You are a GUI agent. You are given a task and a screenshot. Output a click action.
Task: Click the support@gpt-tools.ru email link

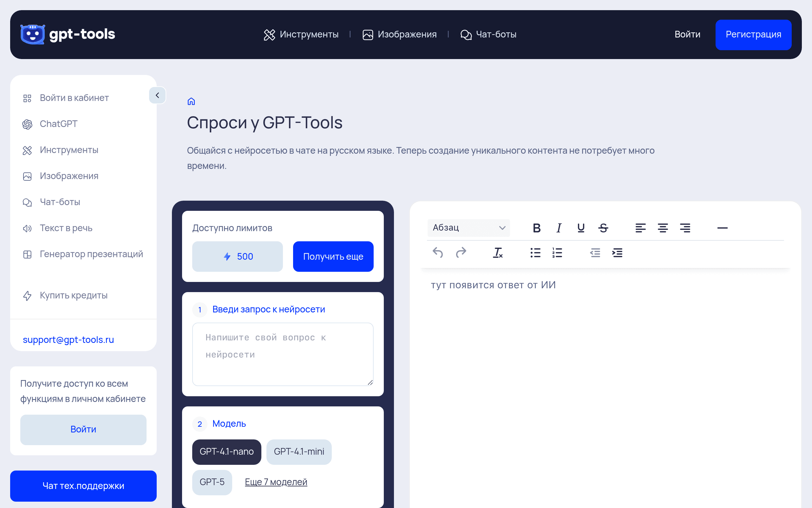click(69, 340)
